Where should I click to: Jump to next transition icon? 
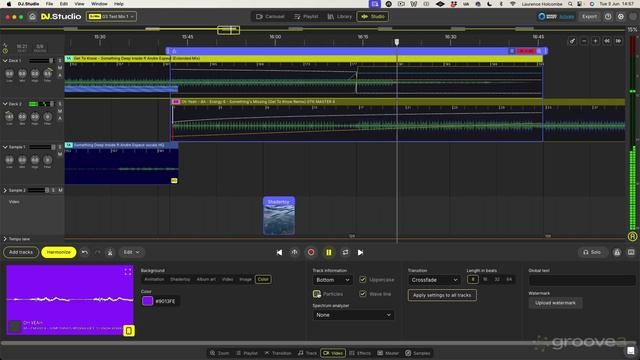point(618,41)
